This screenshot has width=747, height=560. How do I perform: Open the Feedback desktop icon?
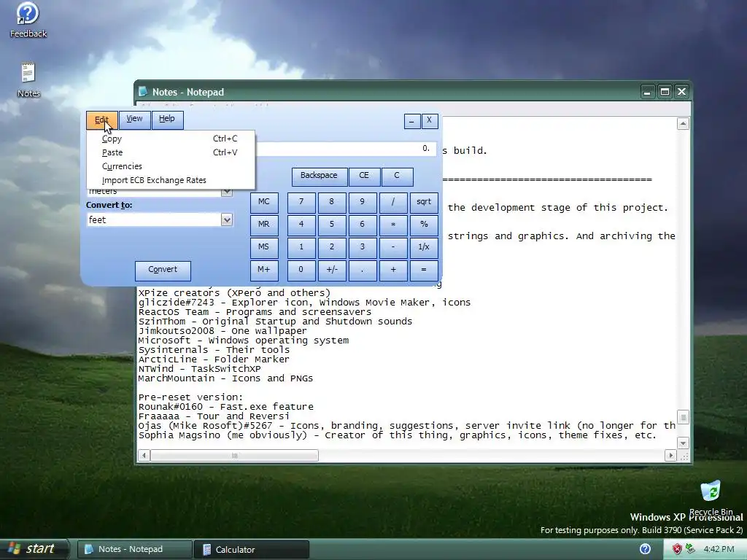(28, 20)
